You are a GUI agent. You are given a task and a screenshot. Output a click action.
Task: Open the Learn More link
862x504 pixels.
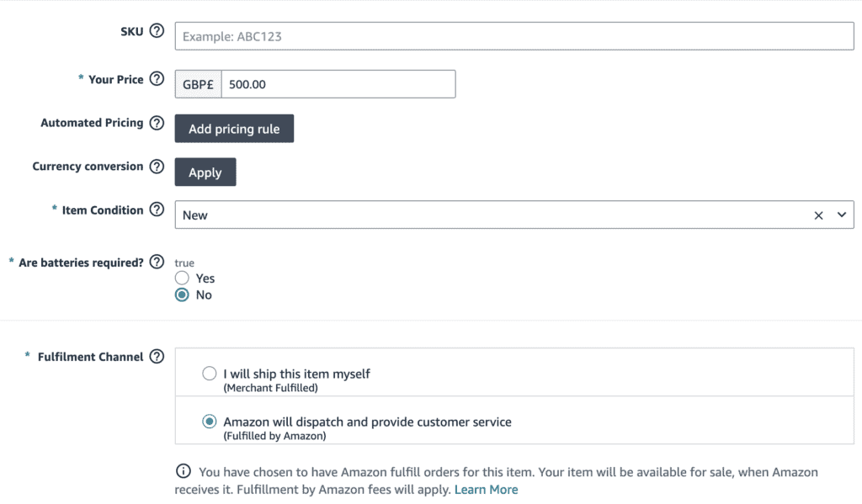486,490
